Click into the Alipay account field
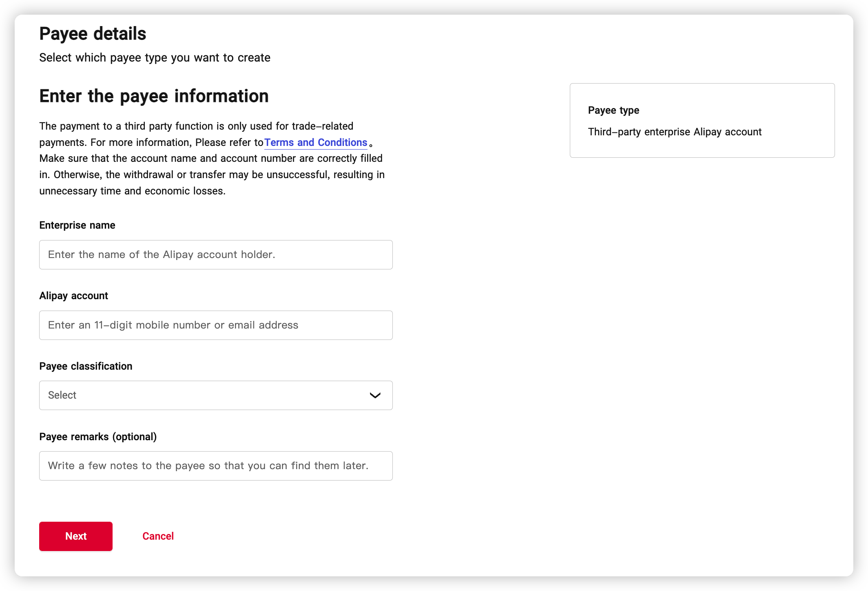The image size is (868, 591). 215,325
